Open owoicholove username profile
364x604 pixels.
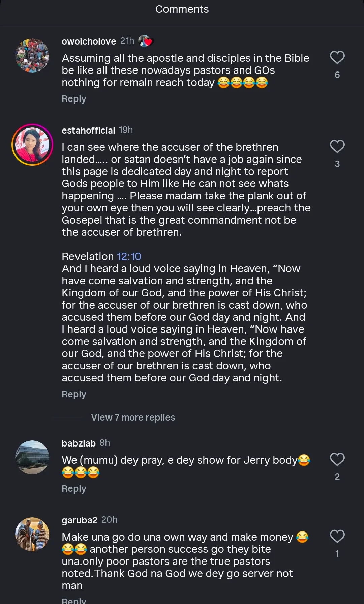click(x=89, y=41)
